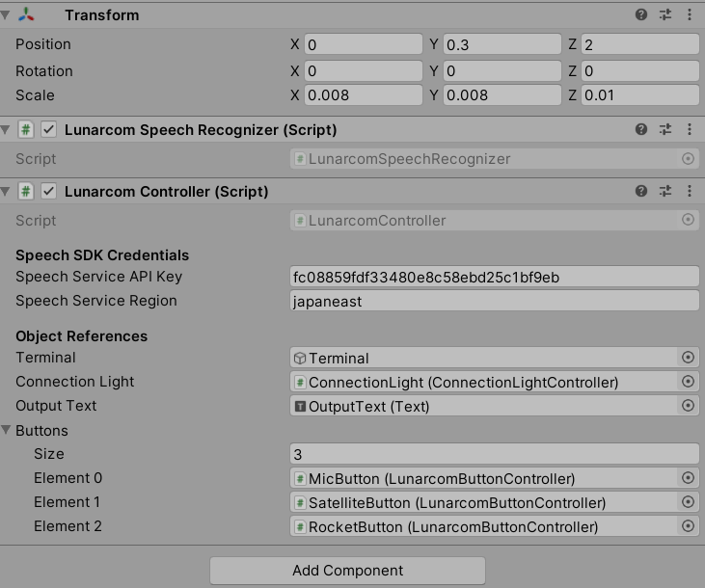The image size is (705, 588).
Task: Click Lunarcom Controller (Script) header title
Action: pos(166,192)
